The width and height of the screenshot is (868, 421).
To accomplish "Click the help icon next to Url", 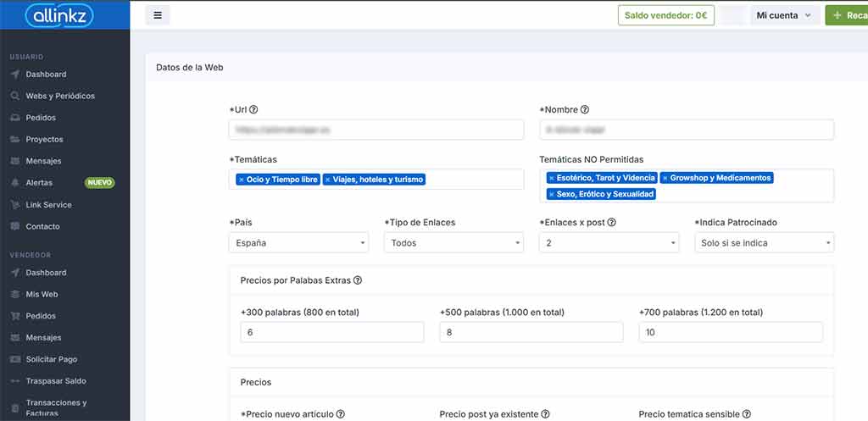I will [253, 110].
